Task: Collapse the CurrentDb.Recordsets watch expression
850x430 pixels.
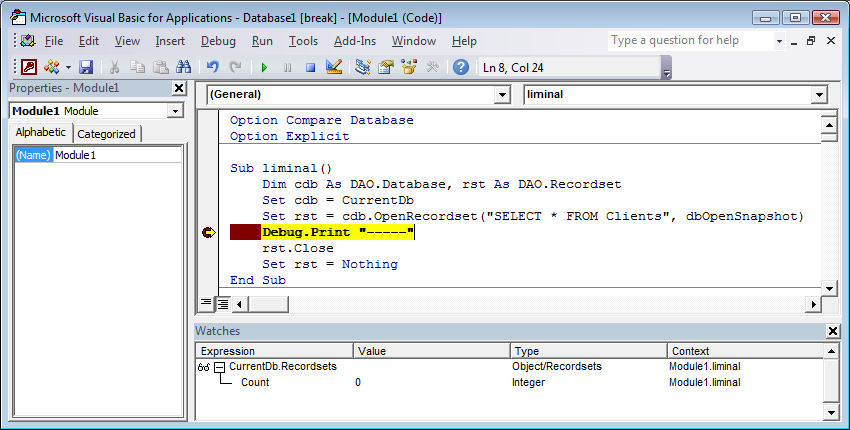Action: pyautogui.click(x=219, y=367)
